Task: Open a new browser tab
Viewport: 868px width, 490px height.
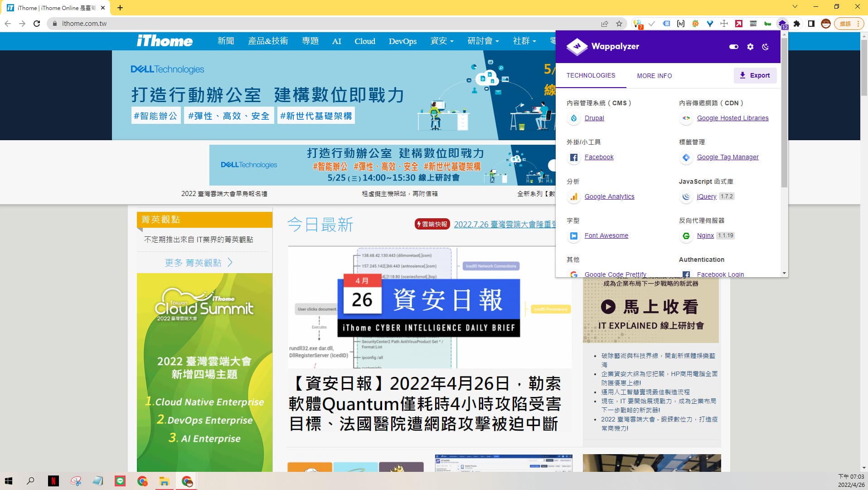Action: (120, 8)
